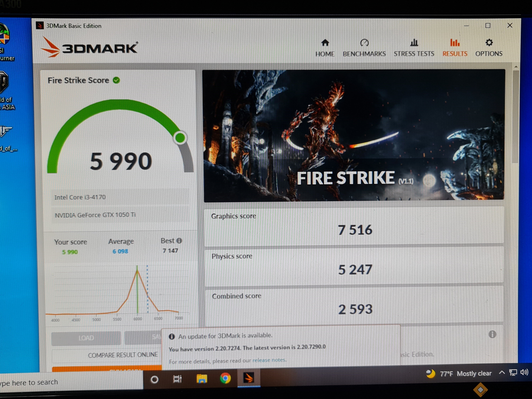This screenshot has width=532, height=399.
Task: Click the World of Tanks ASIA desktop icon
Action: (7, 90)
